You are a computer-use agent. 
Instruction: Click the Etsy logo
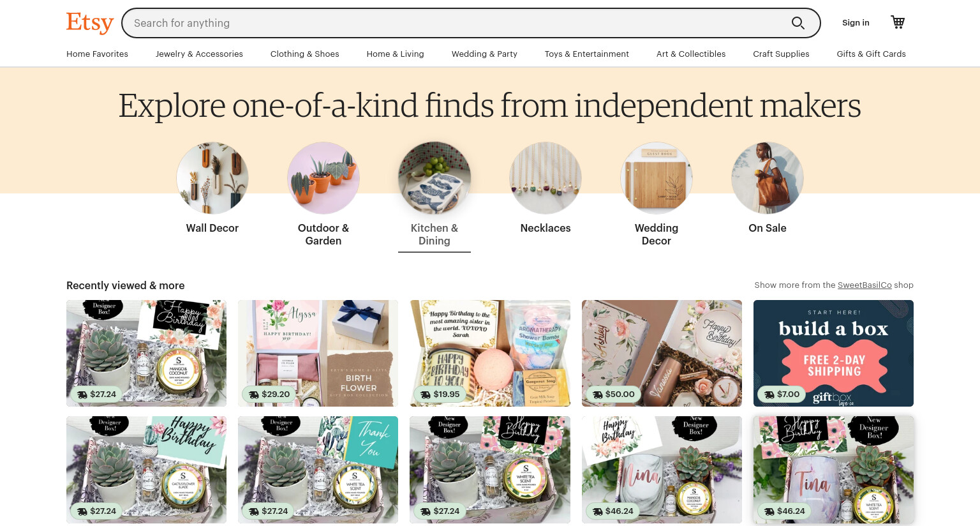(90, 22)
